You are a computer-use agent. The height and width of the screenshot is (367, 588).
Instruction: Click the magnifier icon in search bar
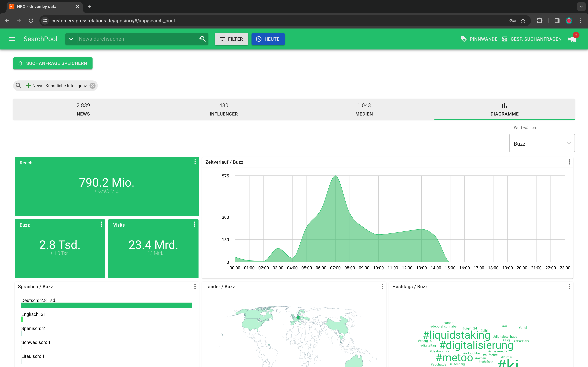(202, 39)
